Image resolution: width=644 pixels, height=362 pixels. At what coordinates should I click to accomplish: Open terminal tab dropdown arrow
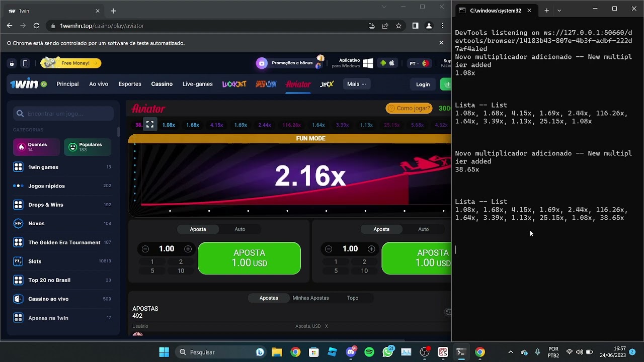pyautogui.click(x=559, y=10)
